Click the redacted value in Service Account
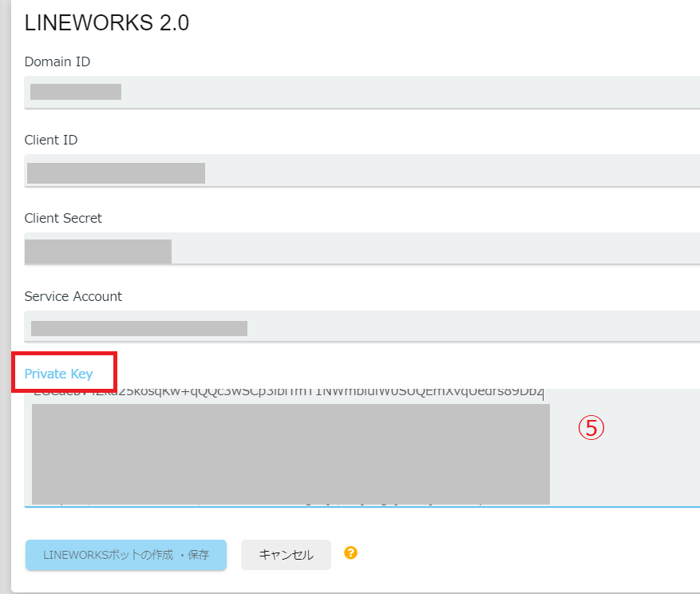This screenshot has width=700, height=594. (139, 328)
